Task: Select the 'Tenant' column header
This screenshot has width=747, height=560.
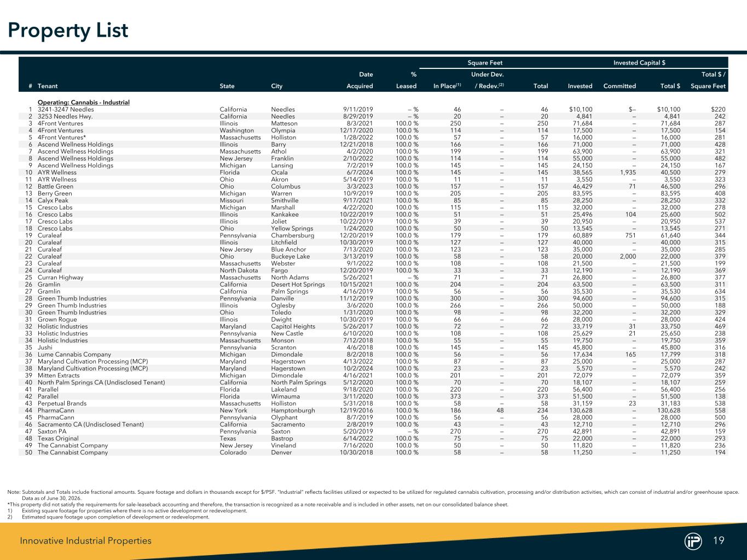Action: click(x=48, y=86)
